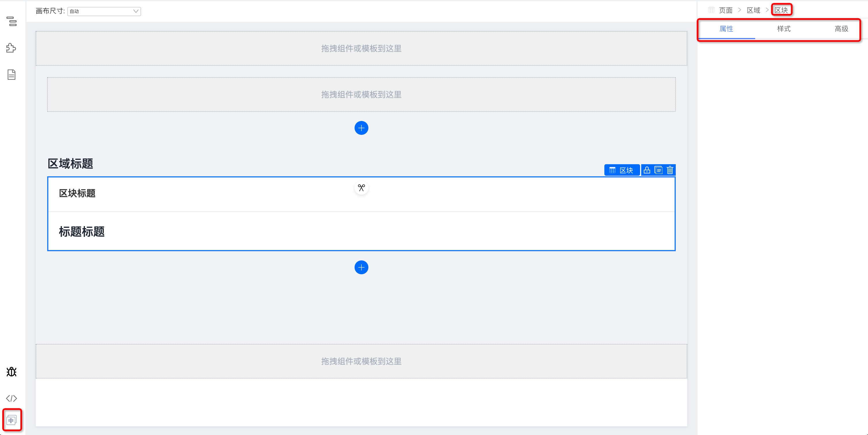Switch to the 样式 tab

(x=783, y=29)
